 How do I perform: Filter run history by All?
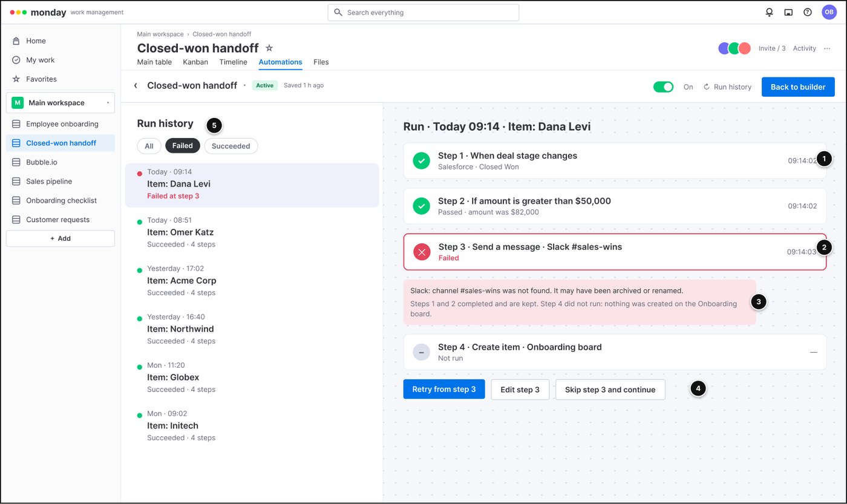tap(149, 146)
